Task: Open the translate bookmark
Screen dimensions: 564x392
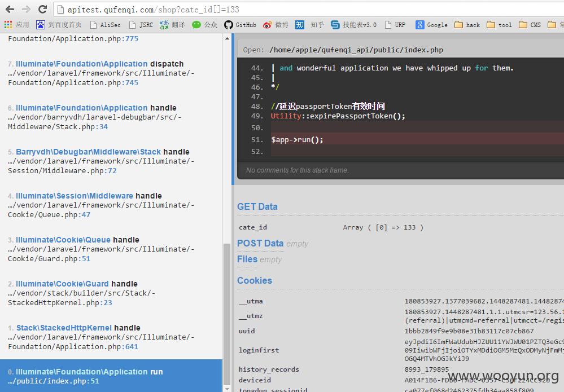Action: tap(172, 25)
